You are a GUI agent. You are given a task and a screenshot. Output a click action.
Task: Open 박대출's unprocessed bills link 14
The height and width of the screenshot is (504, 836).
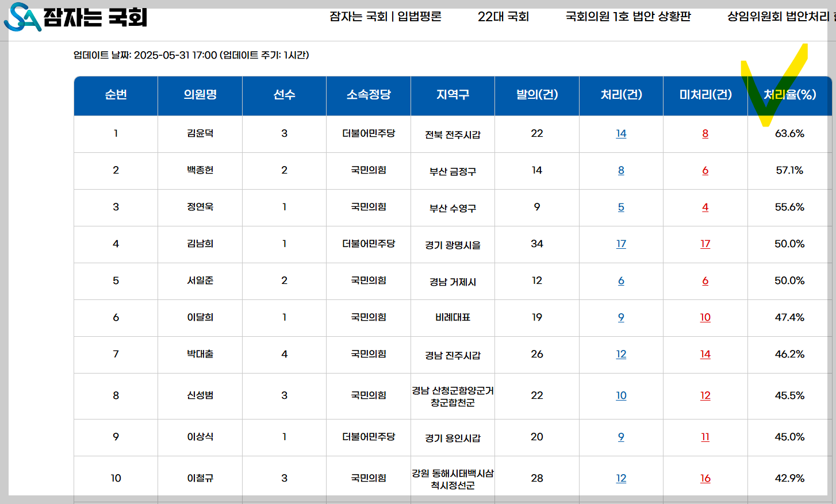pyautogui.click(x=705, y=354)
